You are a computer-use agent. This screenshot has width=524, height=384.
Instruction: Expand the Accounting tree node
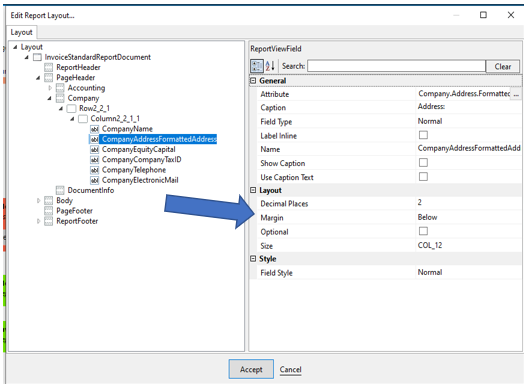point(50,88)
